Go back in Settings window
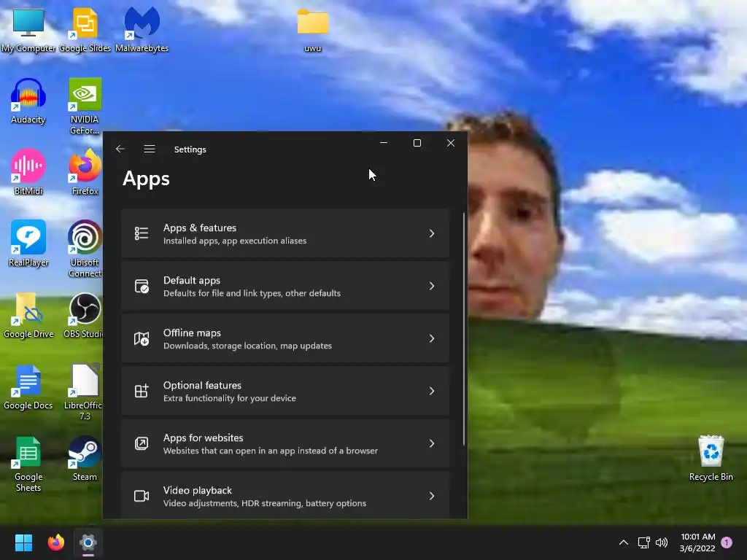747x560 pixels. click(x=120, y=149)
